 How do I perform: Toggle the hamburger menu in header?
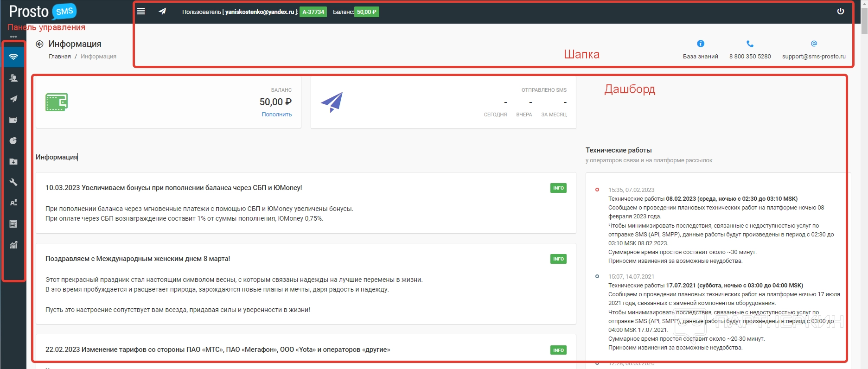click(141, 12)
